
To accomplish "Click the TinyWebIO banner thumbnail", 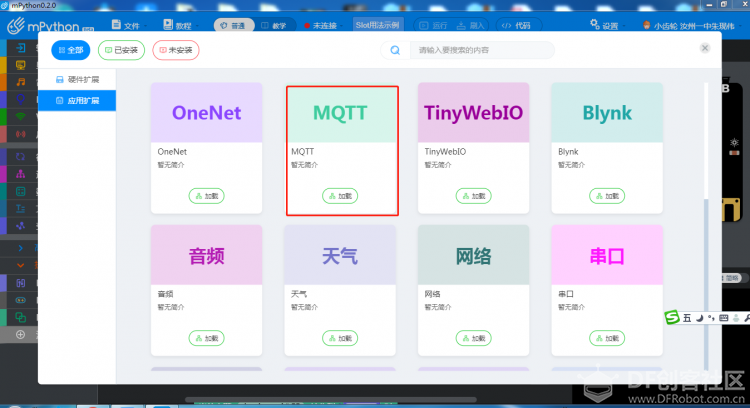I will coord(474,113).
